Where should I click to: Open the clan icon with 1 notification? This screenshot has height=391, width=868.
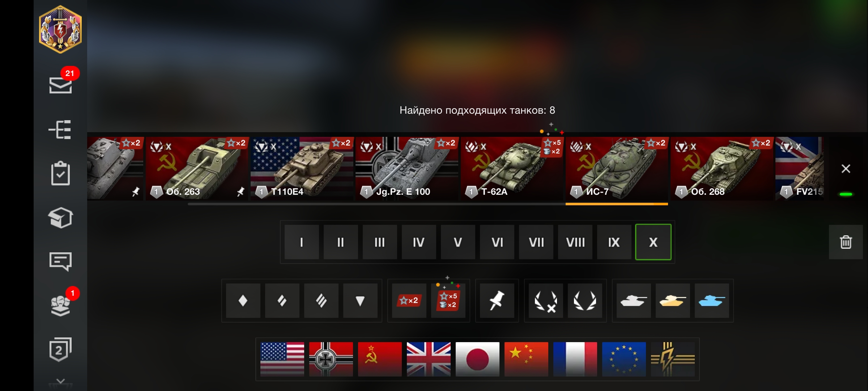pos(60,303)
